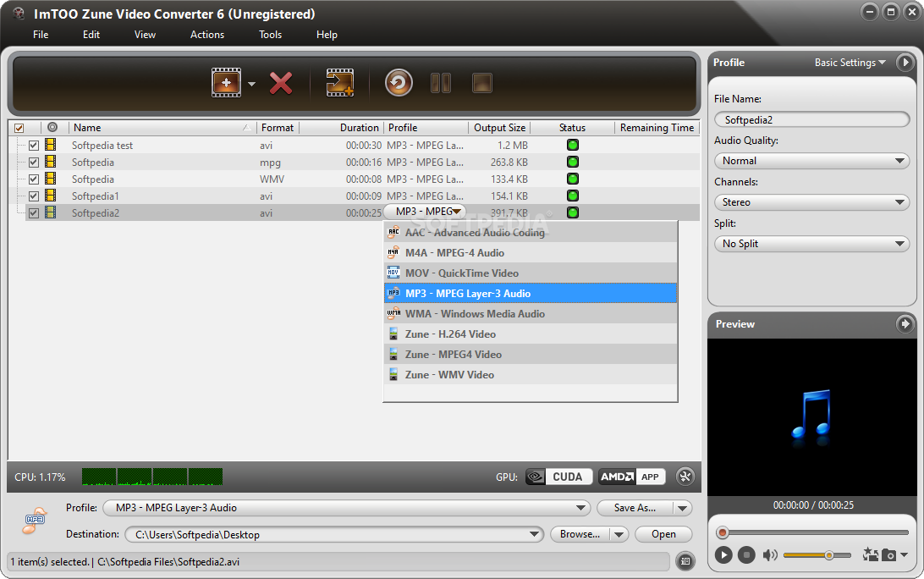
Task: Open the Basic Settings dropdown
Action: [850, 63]
